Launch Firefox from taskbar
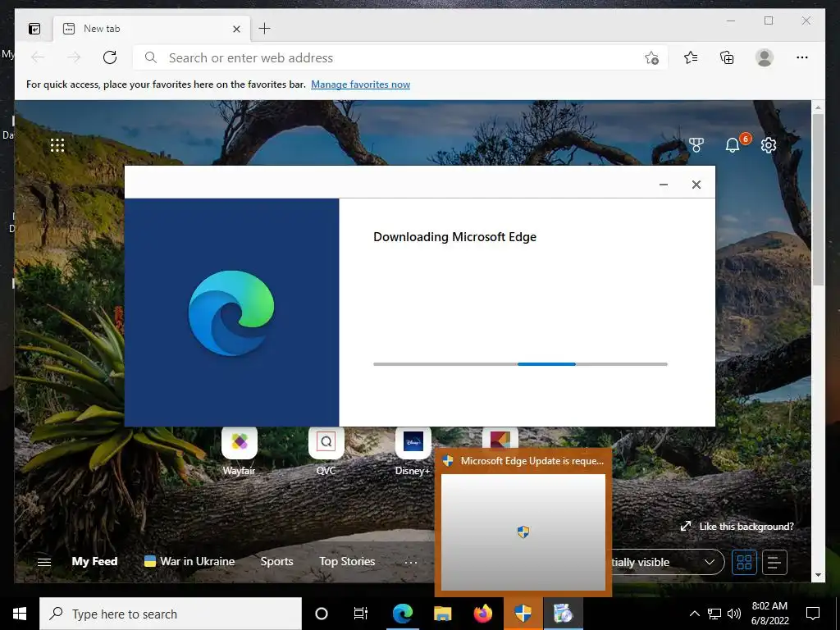The width and height of the screenshot is (840, 630). click(x=482, y=614)
